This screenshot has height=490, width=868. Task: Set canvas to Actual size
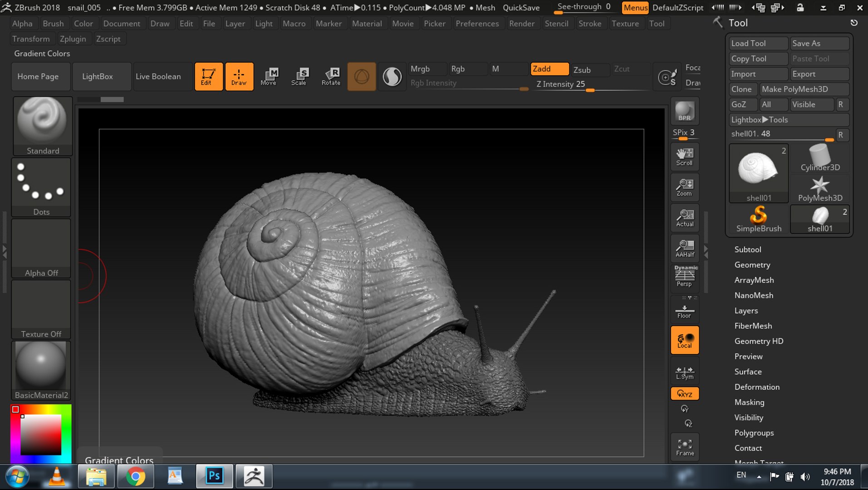point(685,217)
